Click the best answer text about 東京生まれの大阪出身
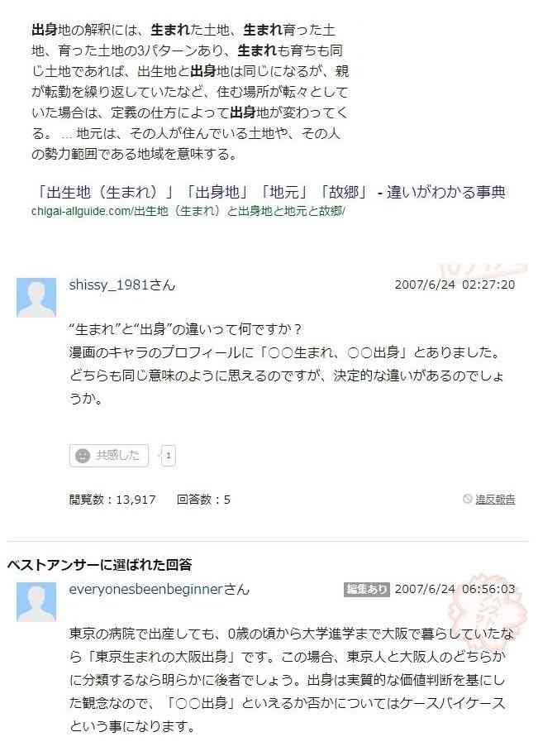This screenshot has width=538, height=756. click(292, 680)
